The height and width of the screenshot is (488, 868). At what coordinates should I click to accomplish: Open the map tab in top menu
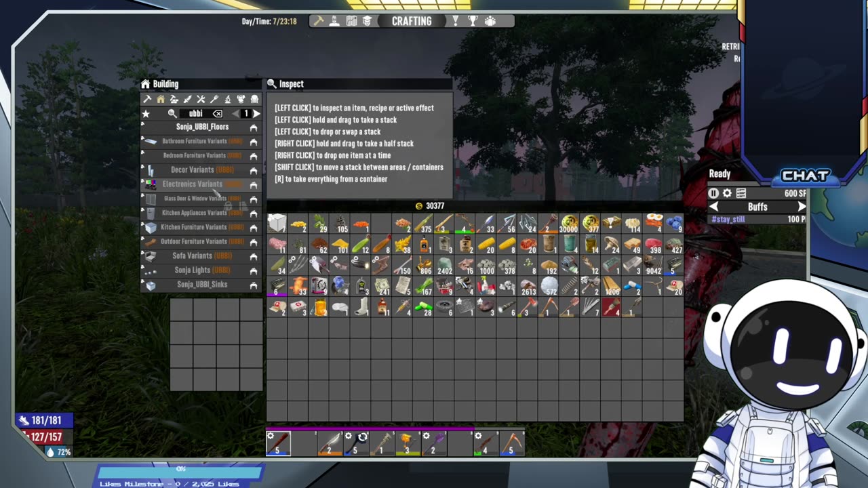click(351, 21)
